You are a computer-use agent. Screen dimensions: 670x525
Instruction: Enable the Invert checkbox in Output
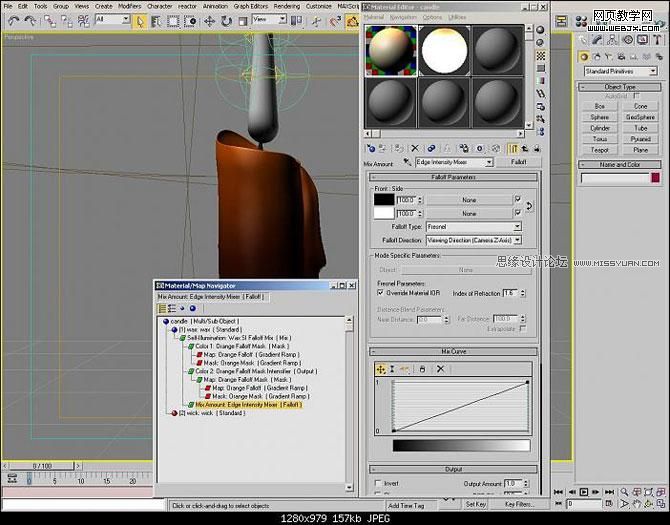(x=378, y=483)
